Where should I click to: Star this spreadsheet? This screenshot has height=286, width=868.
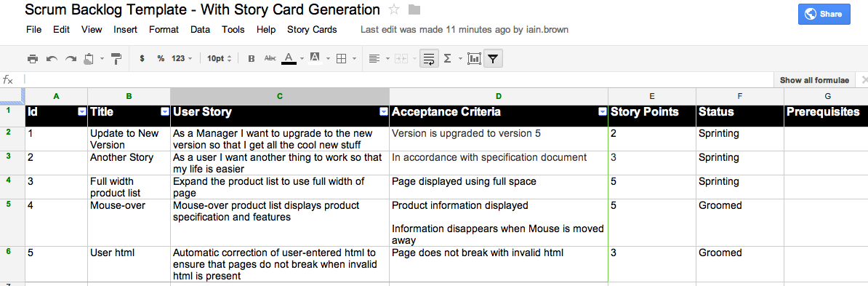tap(394, 10)
